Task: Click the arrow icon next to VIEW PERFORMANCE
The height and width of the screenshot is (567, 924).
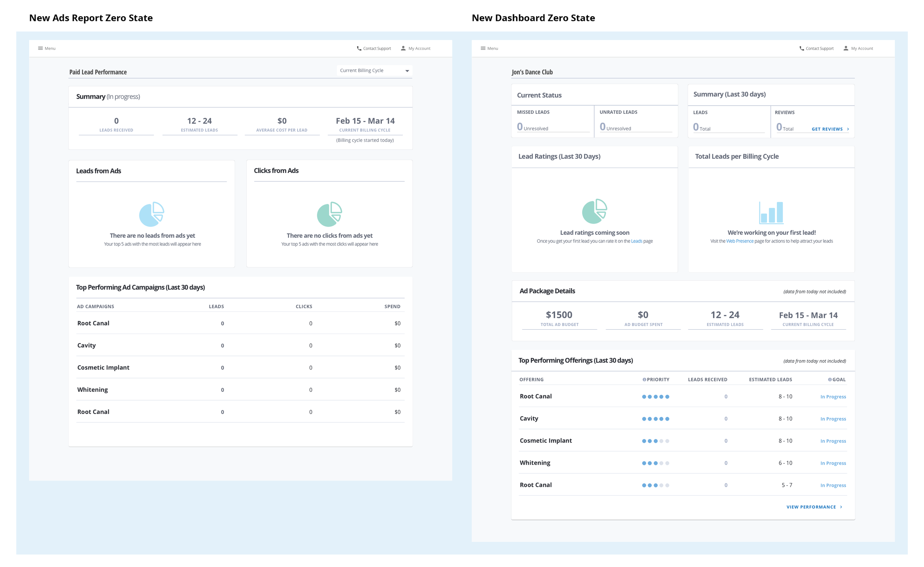Action: pos(841,507)
